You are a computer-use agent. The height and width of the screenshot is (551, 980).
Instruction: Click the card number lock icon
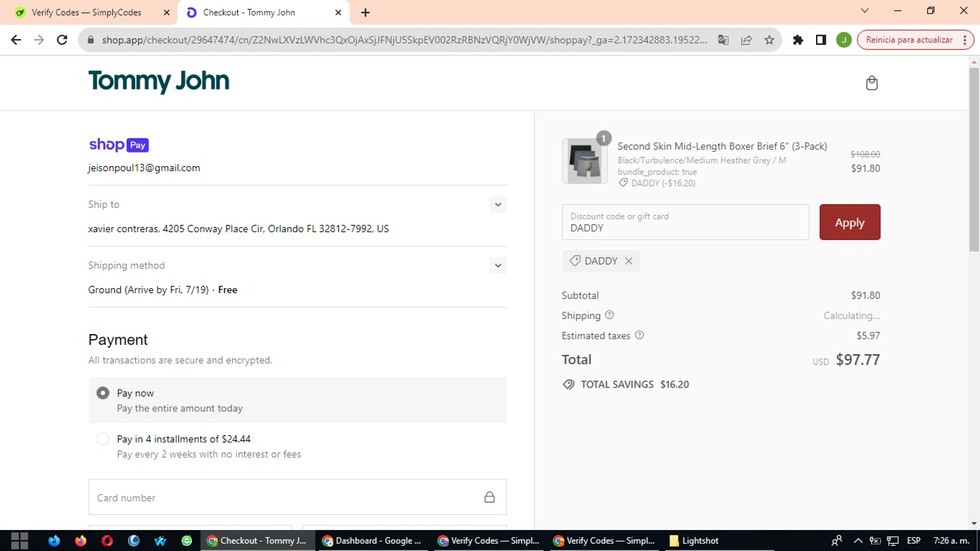click(489, 497)
